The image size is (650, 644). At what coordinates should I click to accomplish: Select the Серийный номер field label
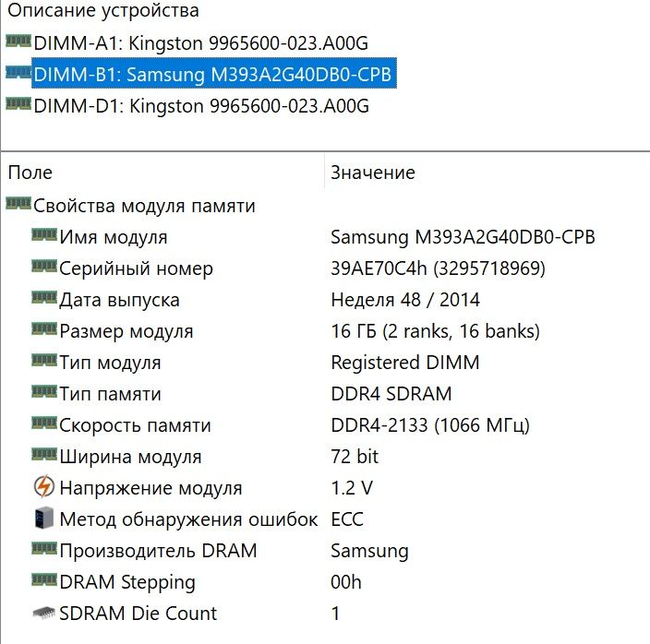(x=136, y=268)
